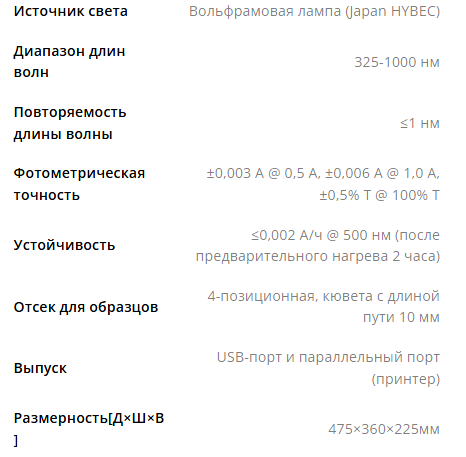Select 'USB-порт и параллельный порт' text
The height and width of the screenshot is (457, 466).
(328, 357)
